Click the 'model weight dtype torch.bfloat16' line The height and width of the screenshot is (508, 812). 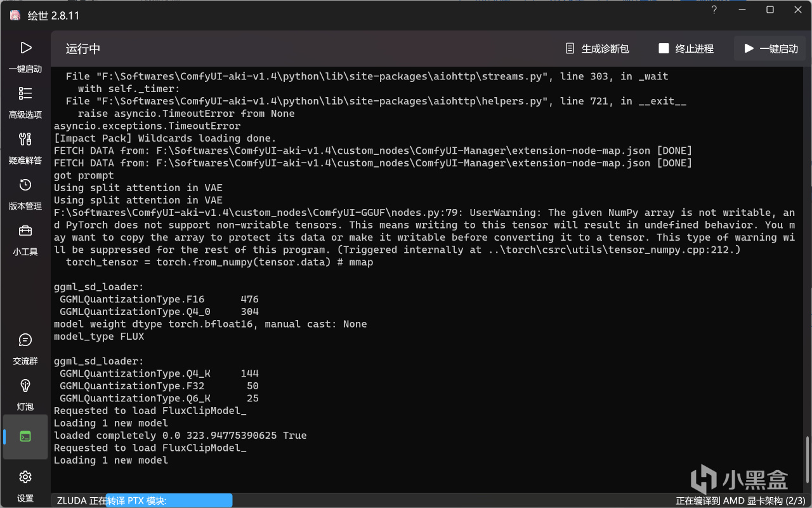211,324
